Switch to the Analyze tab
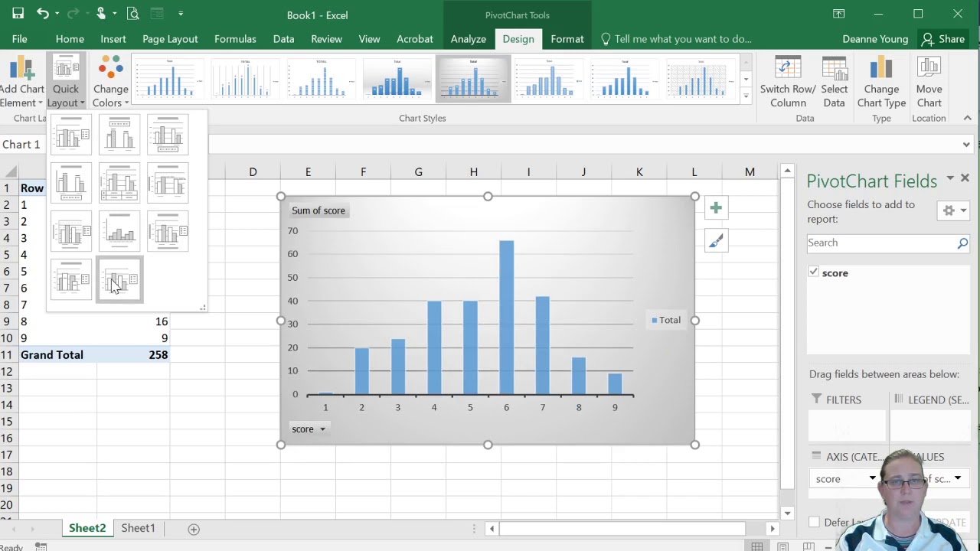980x551 pixels. pyautogui.click(x=468, y=39)
